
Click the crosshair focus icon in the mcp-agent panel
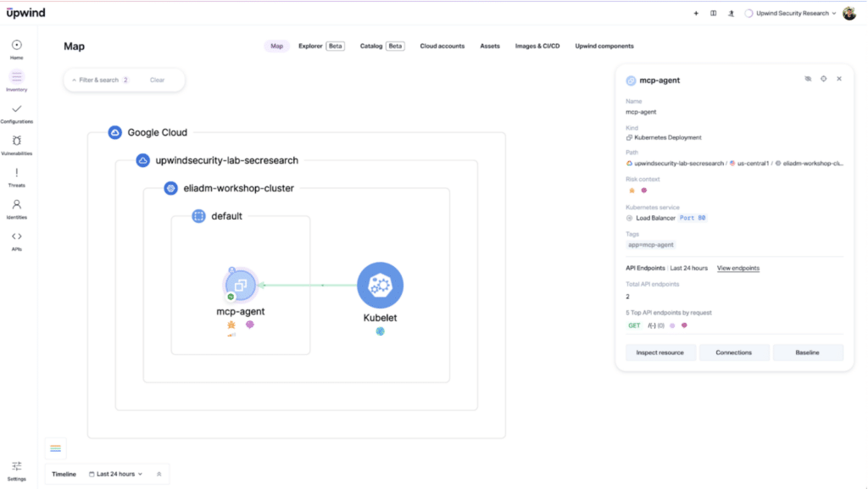pos(823,78)
